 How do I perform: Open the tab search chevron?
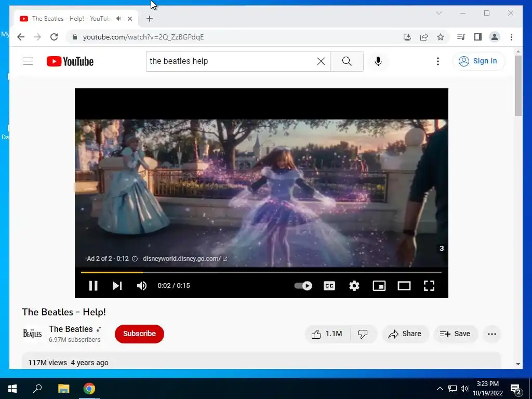click(438, 13)
